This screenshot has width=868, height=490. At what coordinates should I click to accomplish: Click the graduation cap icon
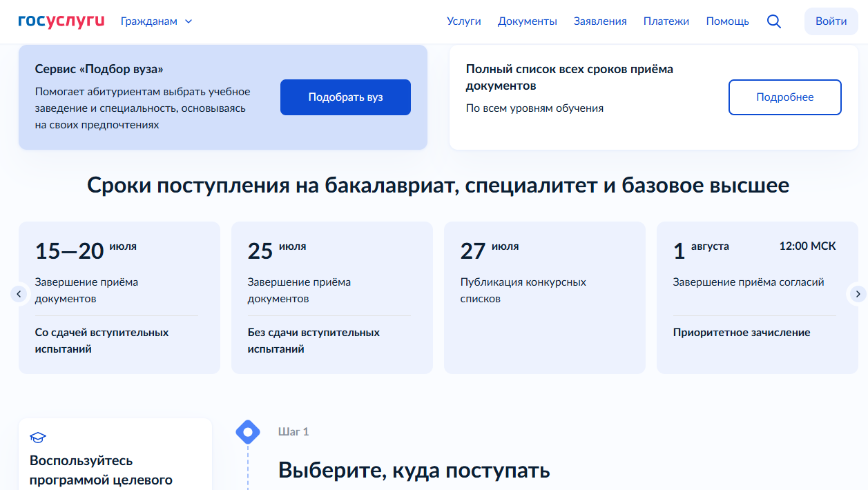[38, 438]
